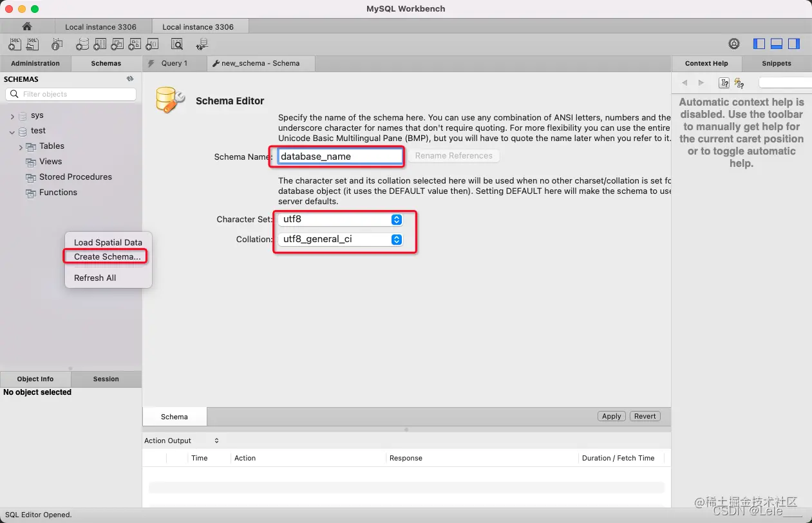812x523 pixels.
Task: Choose Load Spatial Data from menu
Action: 108,242
